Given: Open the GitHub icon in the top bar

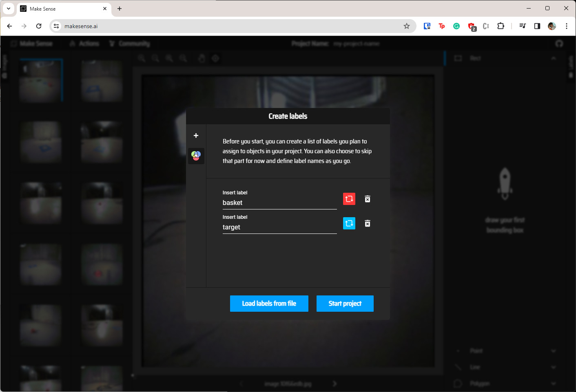Looking at the screenshot, I should click(559, 43).
